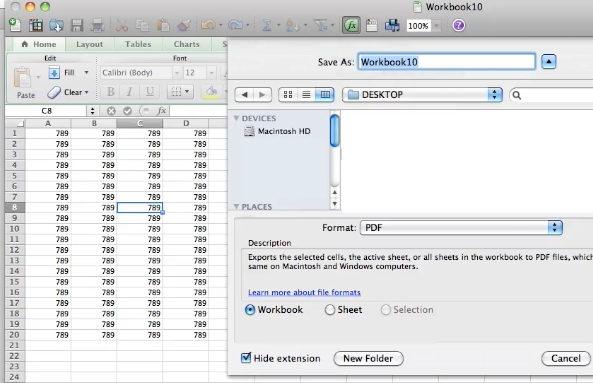This screenshot has height=383, width=593.
Task: Open the font size 12 dropdown
Action: (211, 73)
